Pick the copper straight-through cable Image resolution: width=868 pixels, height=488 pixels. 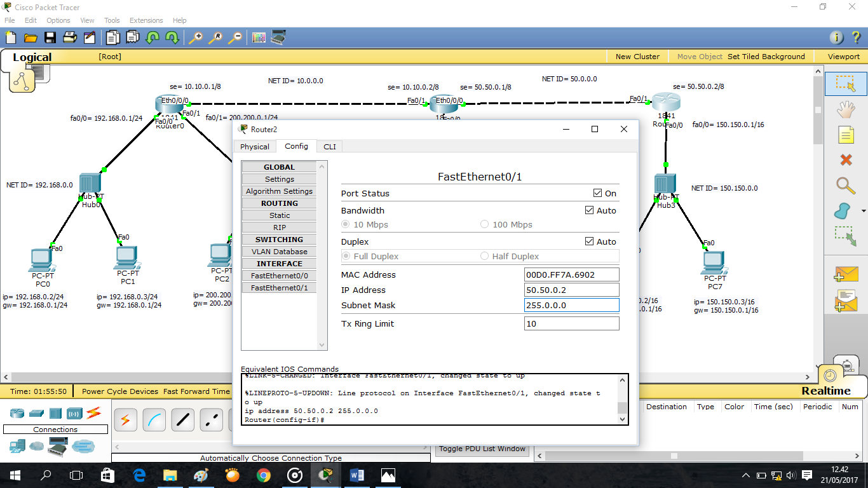pyautogui.click(x=183, y=419)
